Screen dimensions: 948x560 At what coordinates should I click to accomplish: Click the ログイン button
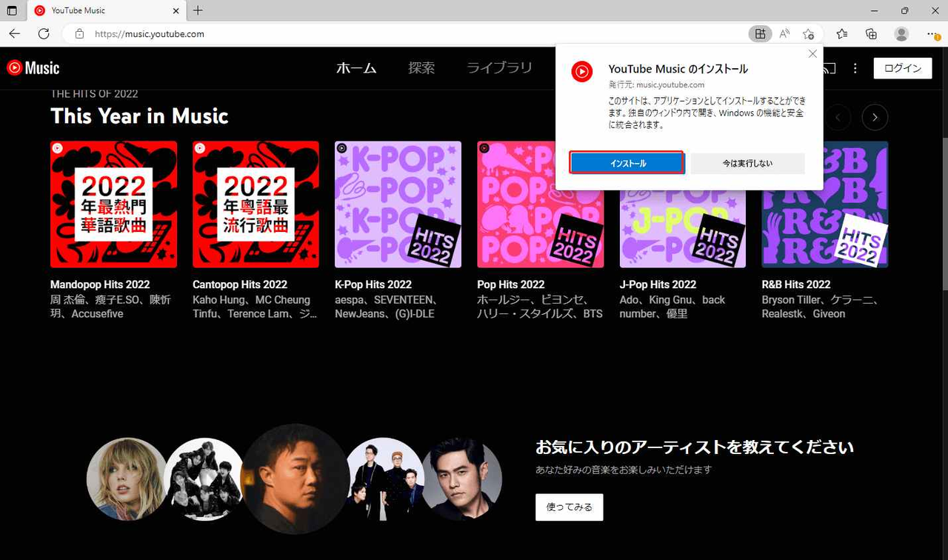(x=903, y=68)
